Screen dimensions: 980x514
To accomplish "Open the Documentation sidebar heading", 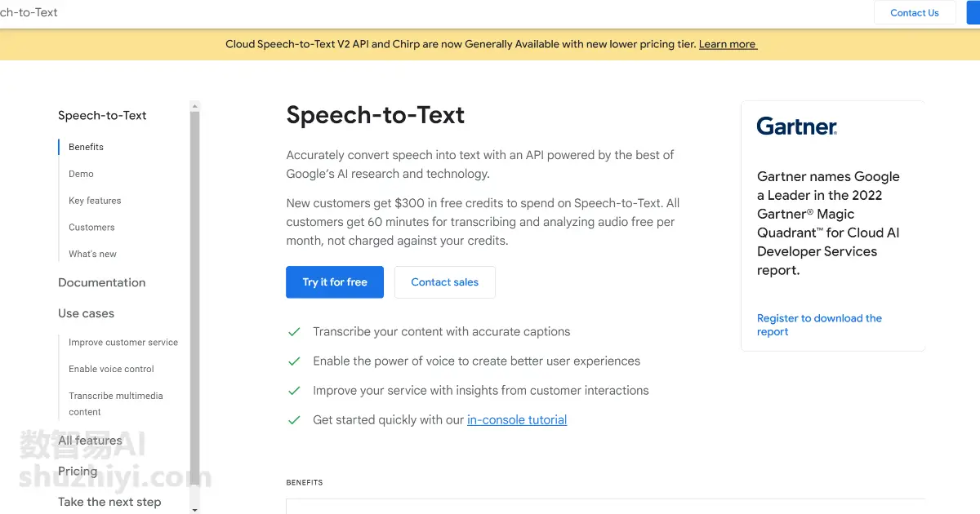I will [101, 282].
